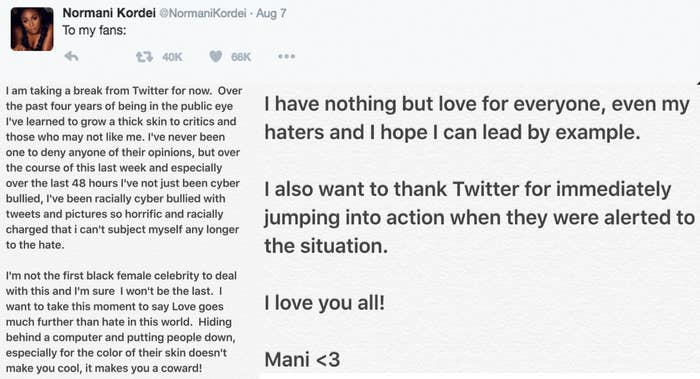700x379 pixels.
Task: Click the phrase "the situation."
Action: [326, 246]
